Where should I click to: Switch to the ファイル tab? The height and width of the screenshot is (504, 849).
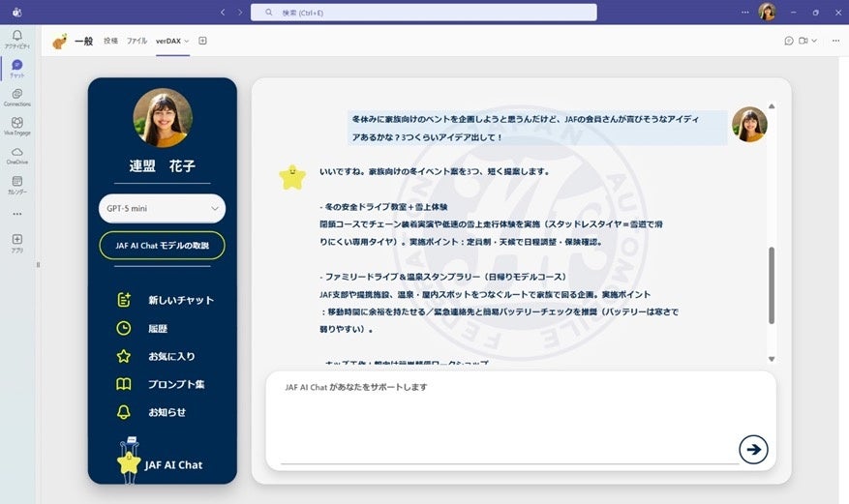[136, 41]
